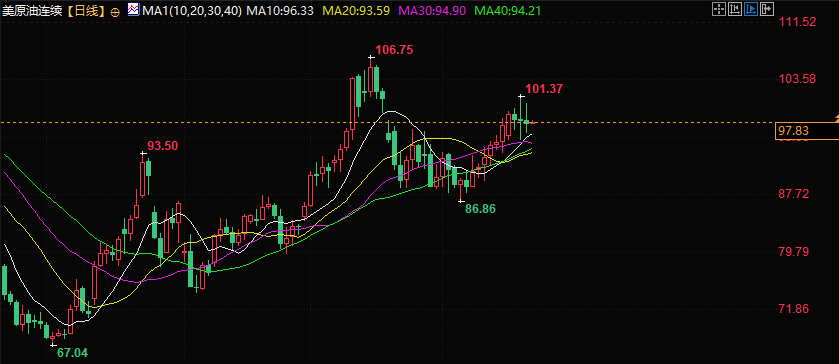Click the 86.86 low price label
Screen dimensions: 839x364
click(x=480, y=209)
